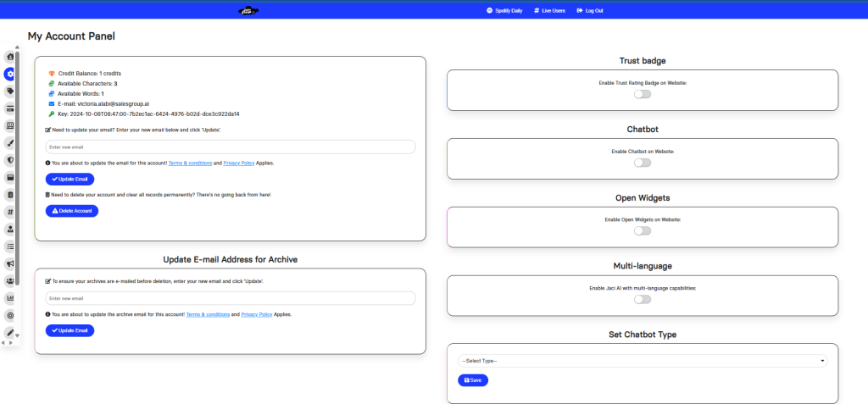Screen dimensions: 868x404
Task: Save the chatbot type selection
Action: point(473,380)
